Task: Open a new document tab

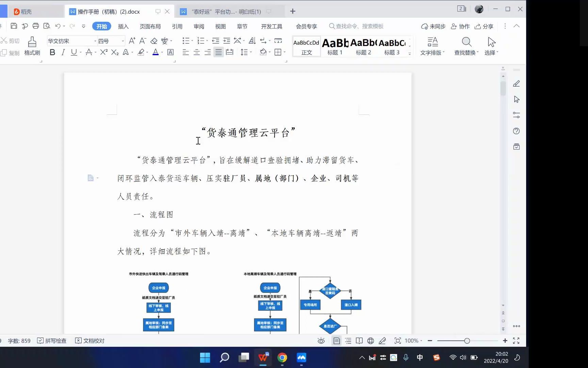Action: tap(293, 11)
